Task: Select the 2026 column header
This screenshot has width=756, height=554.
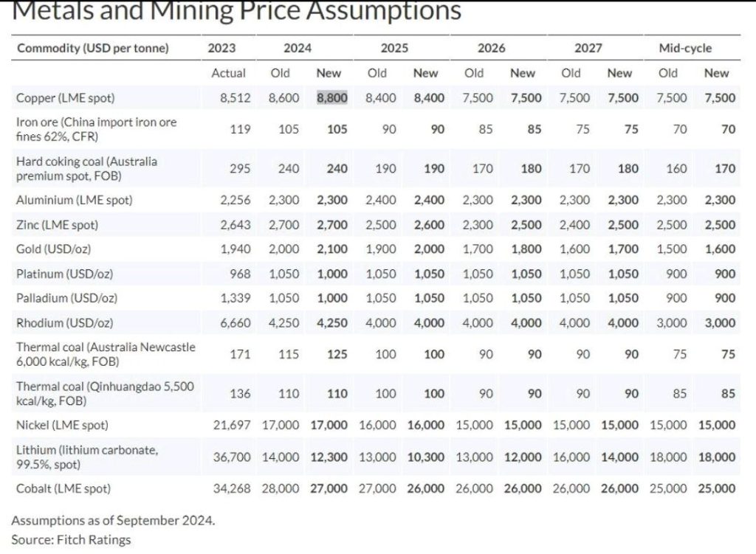Action: (491, 48)
